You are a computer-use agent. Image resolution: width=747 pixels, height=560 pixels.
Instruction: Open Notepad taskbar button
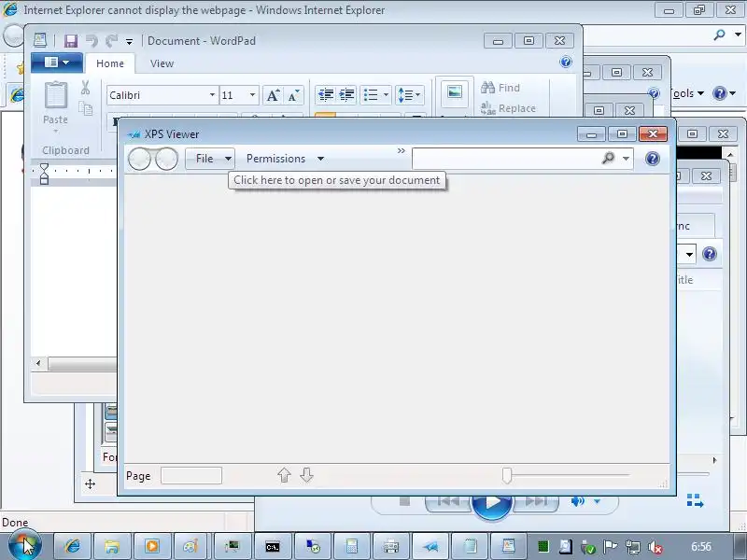pyautogui.click(x=471, y=546)
